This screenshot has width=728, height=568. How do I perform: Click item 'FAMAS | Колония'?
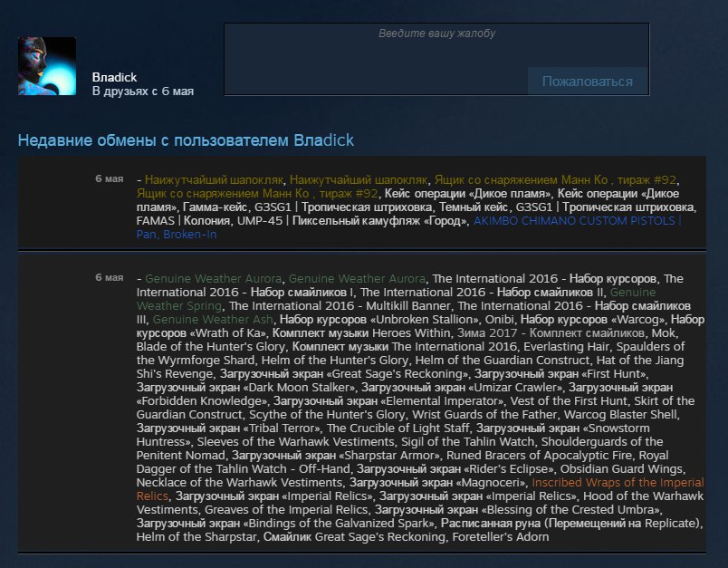[x=183, y=221]
